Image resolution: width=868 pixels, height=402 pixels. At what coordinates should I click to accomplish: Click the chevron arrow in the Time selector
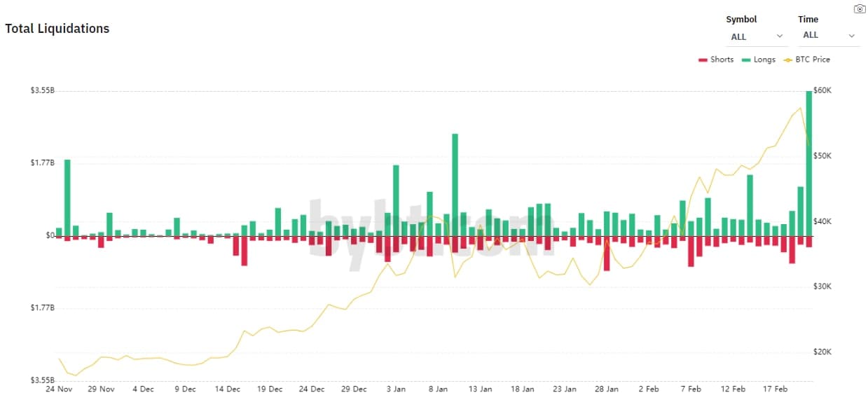pos(852,35)
